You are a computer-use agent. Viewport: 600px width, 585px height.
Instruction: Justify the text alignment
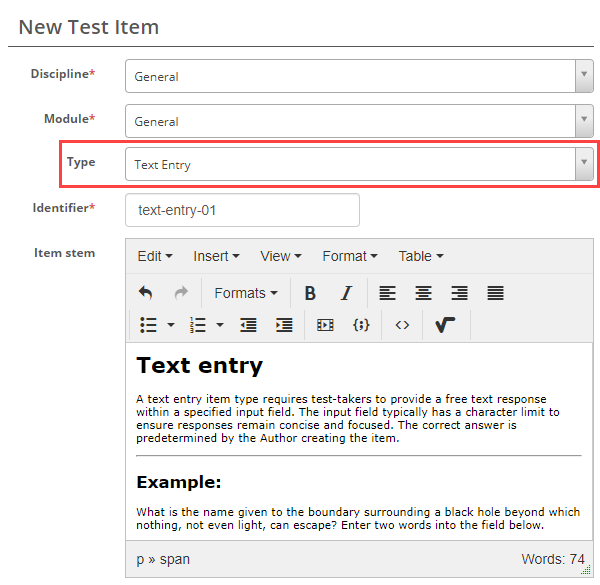click(495, 293)
